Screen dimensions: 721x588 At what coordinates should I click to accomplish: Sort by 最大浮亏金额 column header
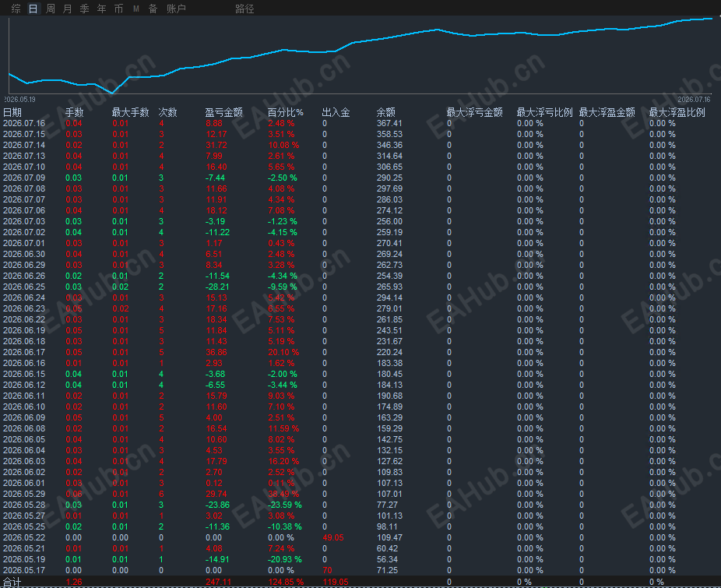pyautogui.click(x=474, y=112)
